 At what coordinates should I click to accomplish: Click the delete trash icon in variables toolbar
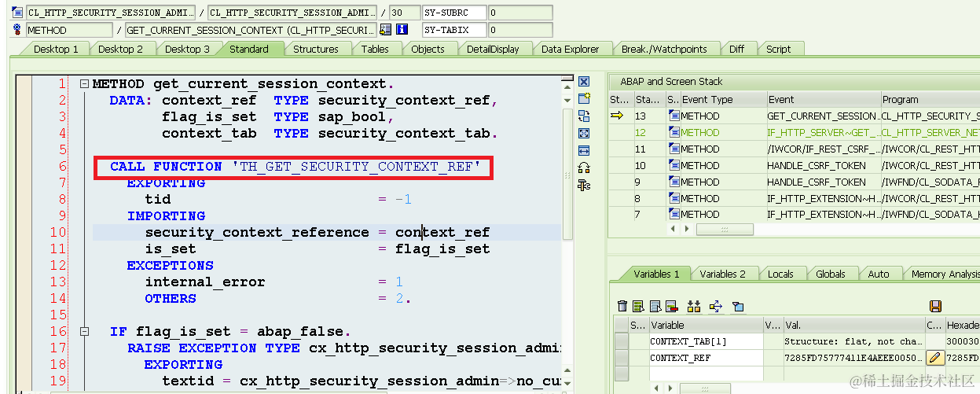622,306
